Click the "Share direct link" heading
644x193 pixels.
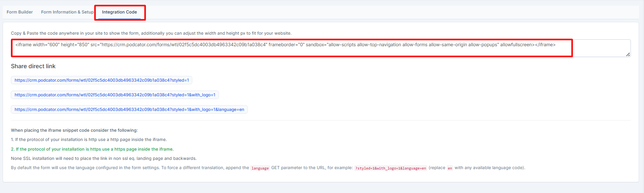point(33,66)
